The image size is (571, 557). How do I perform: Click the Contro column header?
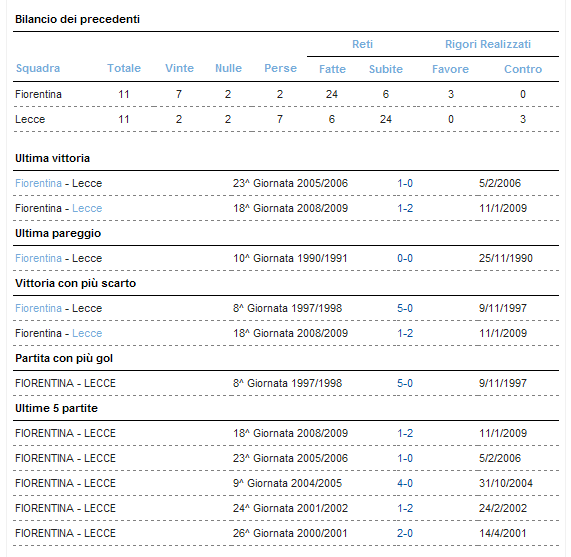point(523,69)
